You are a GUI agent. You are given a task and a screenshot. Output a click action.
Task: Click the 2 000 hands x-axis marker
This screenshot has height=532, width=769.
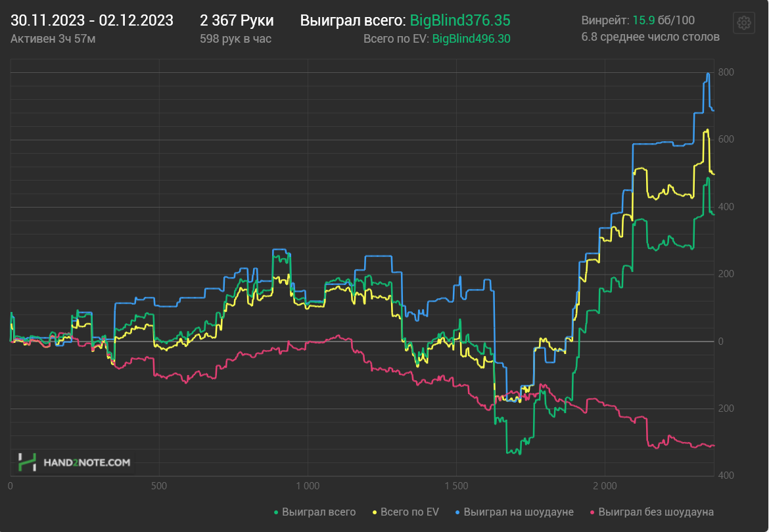[605, 486]
